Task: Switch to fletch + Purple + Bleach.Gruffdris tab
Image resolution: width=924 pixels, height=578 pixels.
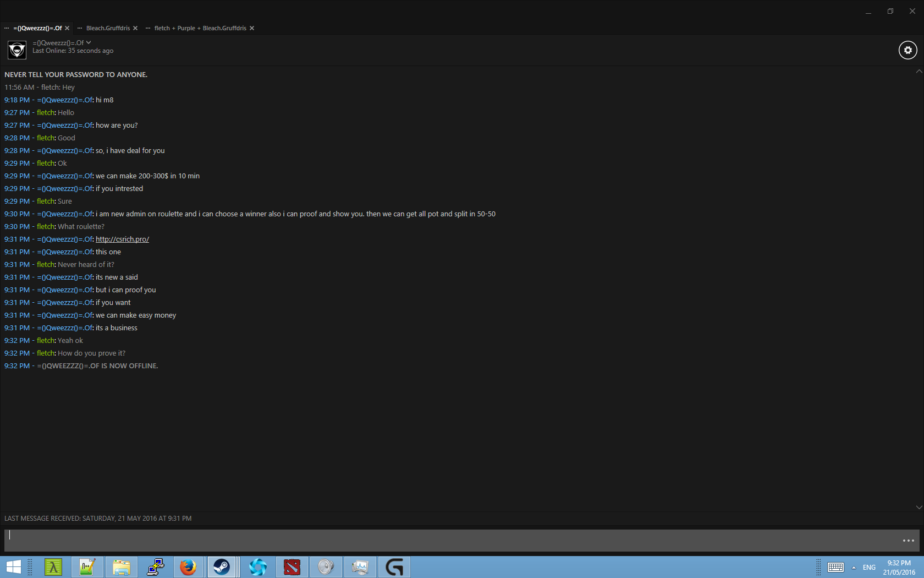Action: (200, 28)
